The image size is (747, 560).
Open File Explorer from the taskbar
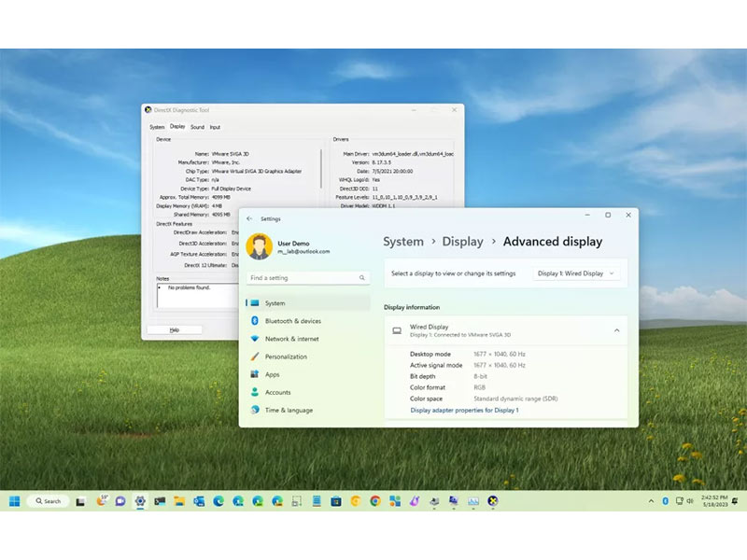(179, 501)
